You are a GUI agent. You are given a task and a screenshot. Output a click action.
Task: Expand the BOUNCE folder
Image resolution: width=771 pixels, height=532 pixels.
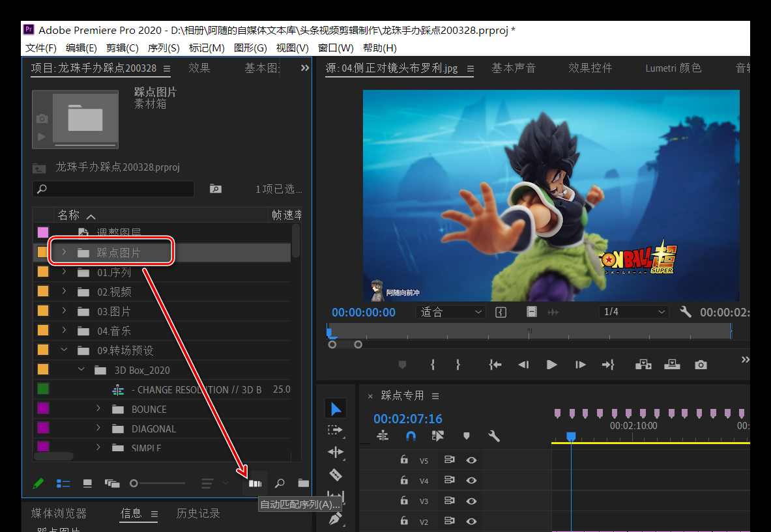98,409
